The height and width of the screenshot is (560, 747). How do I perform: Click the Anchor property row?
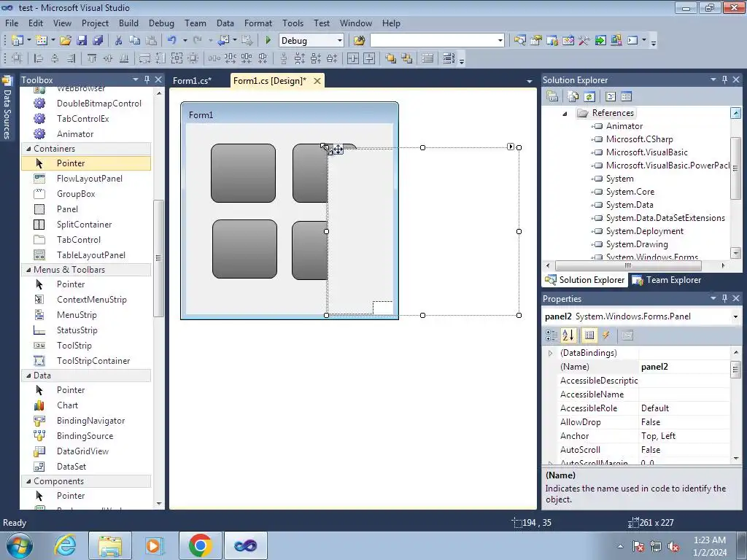pos(645,436)
